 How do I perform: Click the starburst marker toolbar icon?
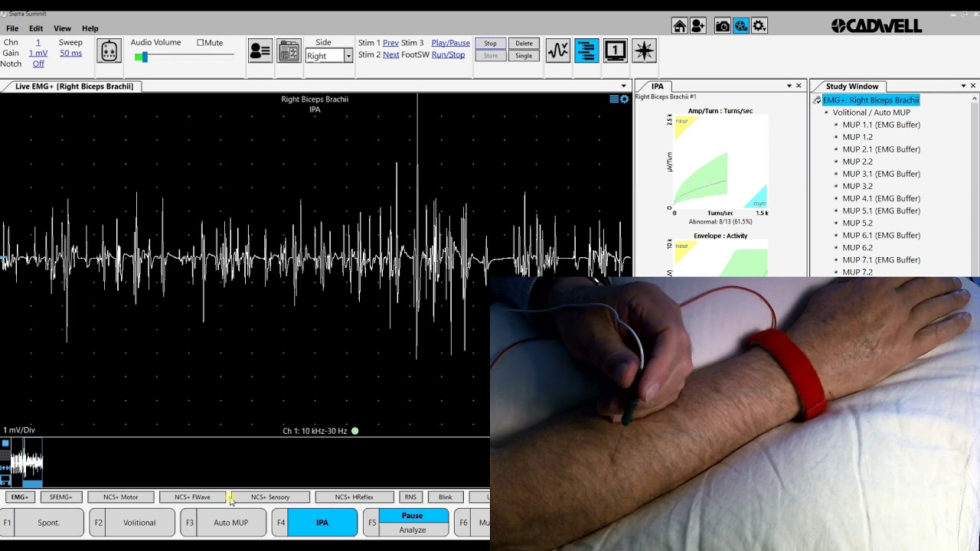pos(645,51)
